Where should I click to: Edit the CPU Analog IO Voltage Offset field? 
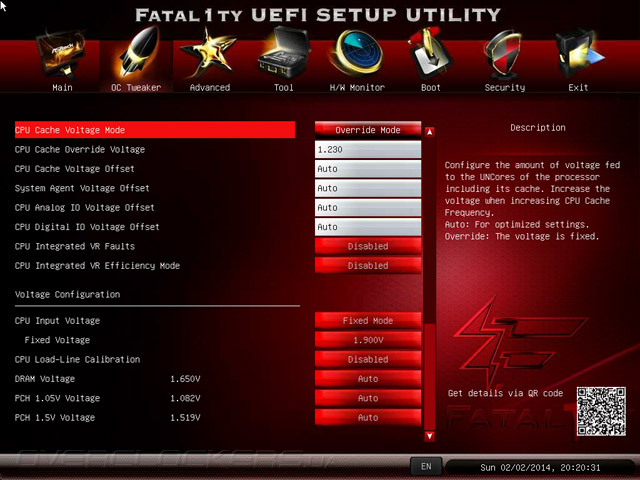pyautogui.click(x=368, y=207)
